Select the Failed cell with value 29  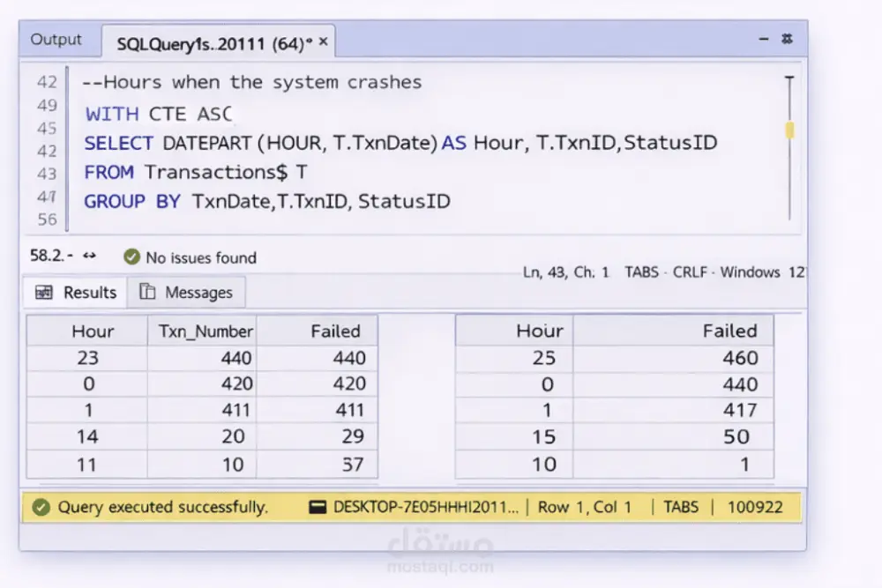pos(318,436)
